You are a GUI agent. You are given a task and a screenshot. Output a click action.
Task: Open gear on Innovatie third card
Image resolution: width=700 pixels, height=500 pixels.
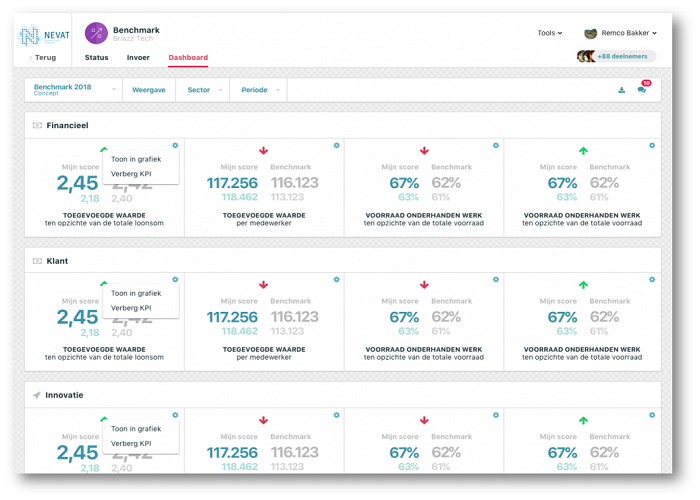496,415
